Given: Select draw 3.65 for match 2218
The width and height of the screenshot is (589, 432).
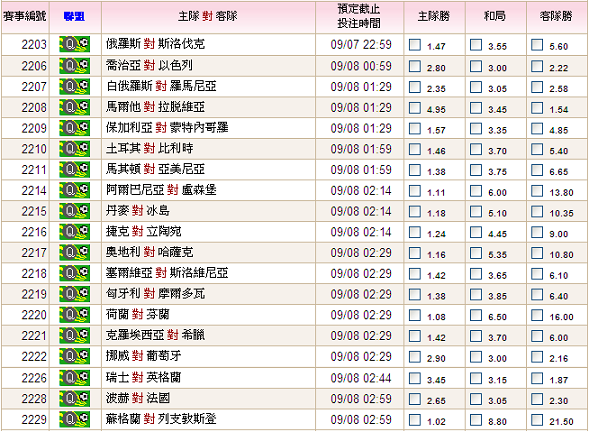Looking at the screenshot, I should pos(476,274).
